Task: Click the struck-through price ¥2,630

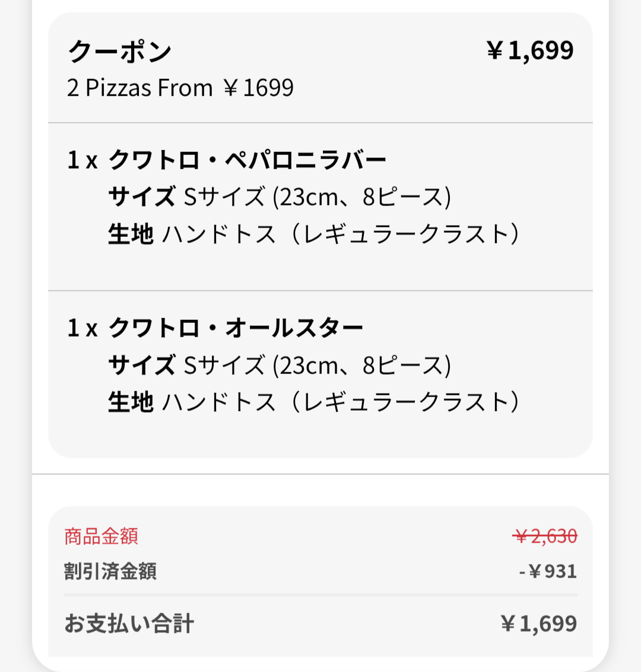Action: click(545, 536)
